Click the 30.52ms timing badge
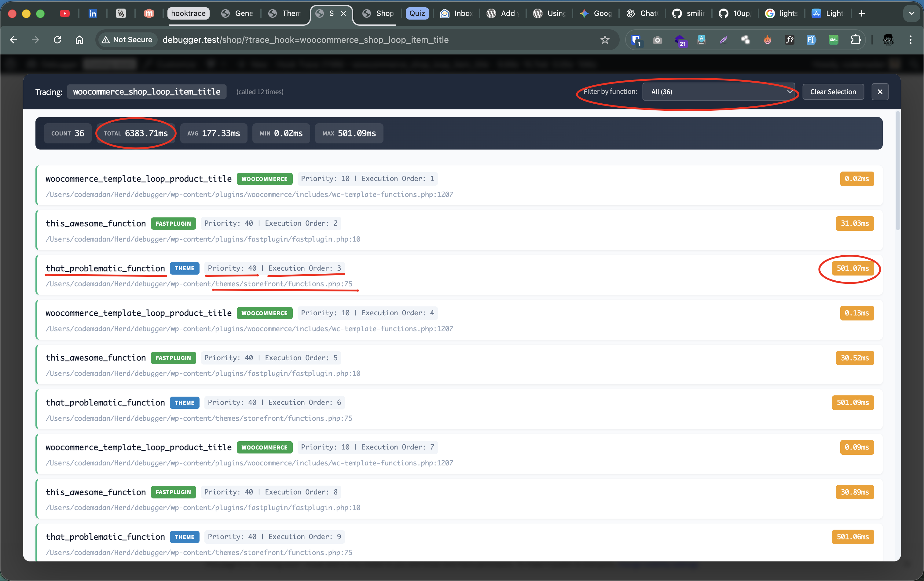This screenshot has height=581, width=924. click(x=855, y=358)
